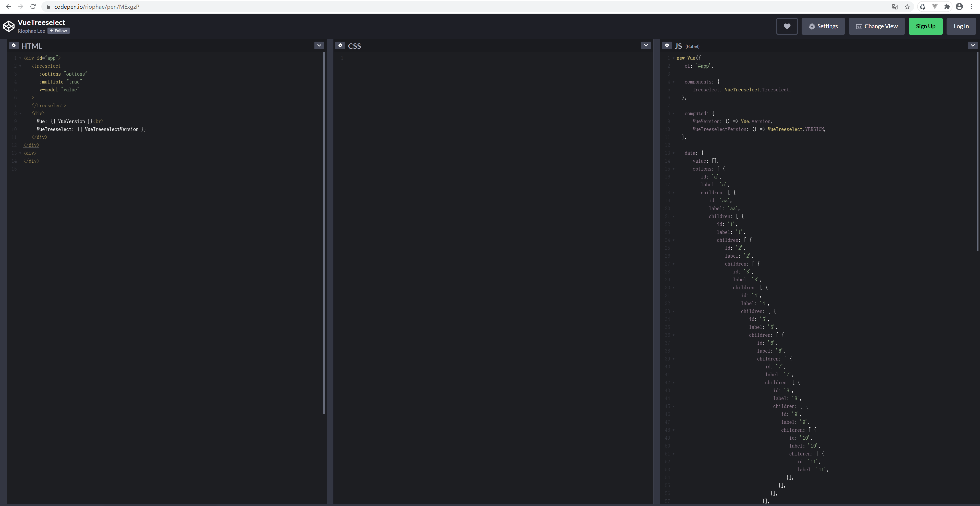This screenshot has width=980, height=506.
Task: Toggle the heart to favorite this pen
Action: coord(786,26)
